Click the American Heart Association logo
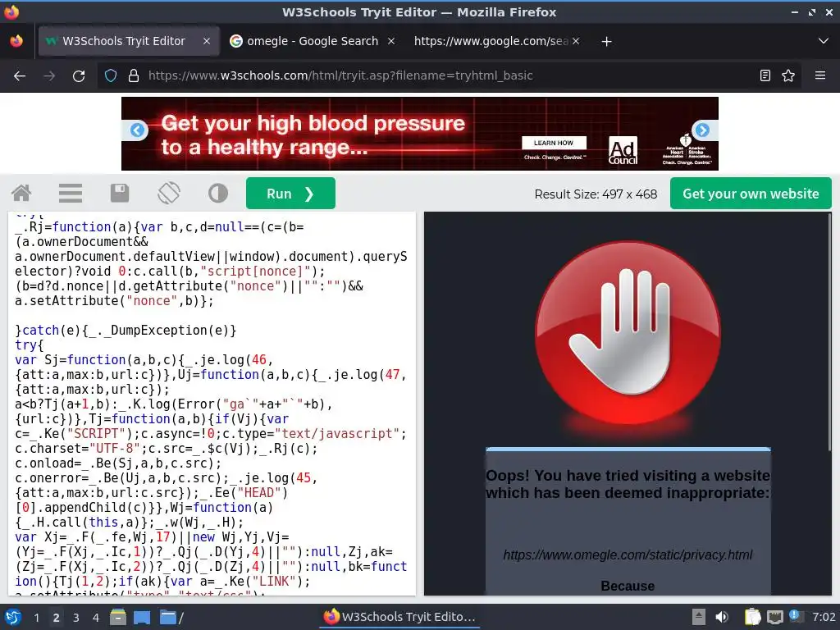Screen dimensions: 840x630 click(x=686, y=149)
